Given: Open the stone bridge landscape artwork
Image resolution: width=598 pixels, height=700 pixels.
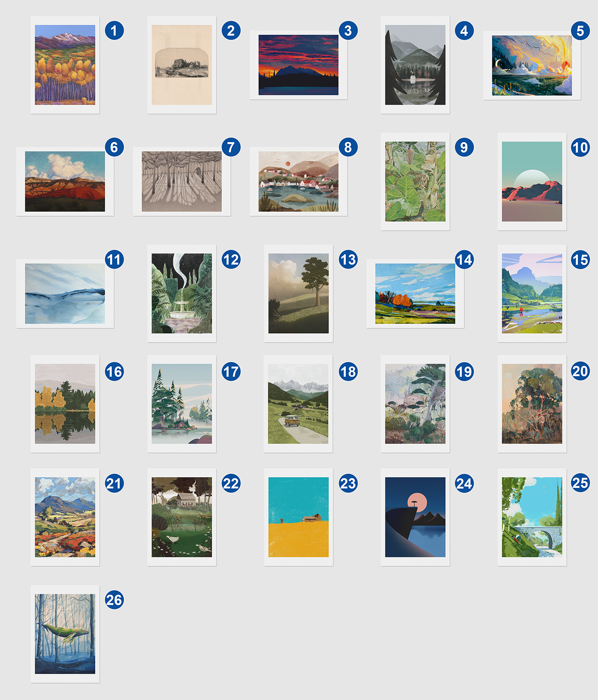Looking at the screenshot, I should [x=532, y=517].
